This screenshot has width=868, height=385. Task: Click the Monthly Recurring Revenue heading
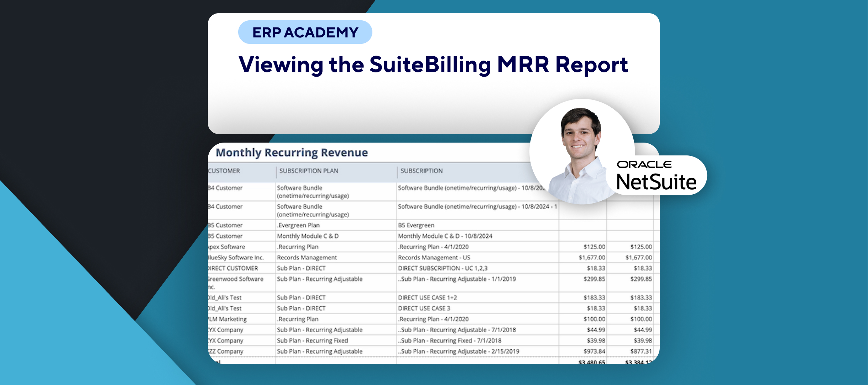pyautogui.click(x=292, y=153)
